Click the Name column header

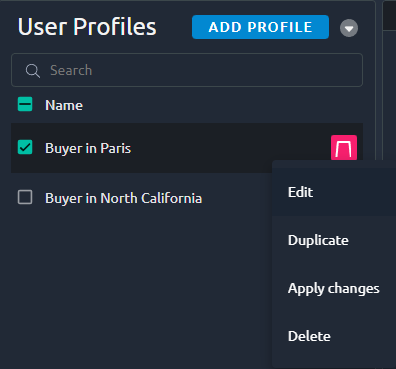[64, 105]
